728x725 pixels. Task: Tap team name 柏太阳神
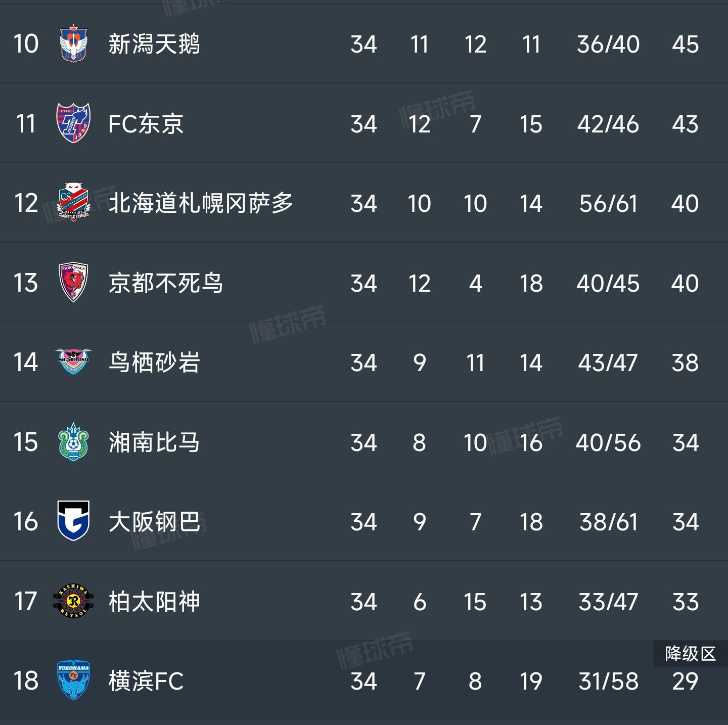click(x=154, y=602)
